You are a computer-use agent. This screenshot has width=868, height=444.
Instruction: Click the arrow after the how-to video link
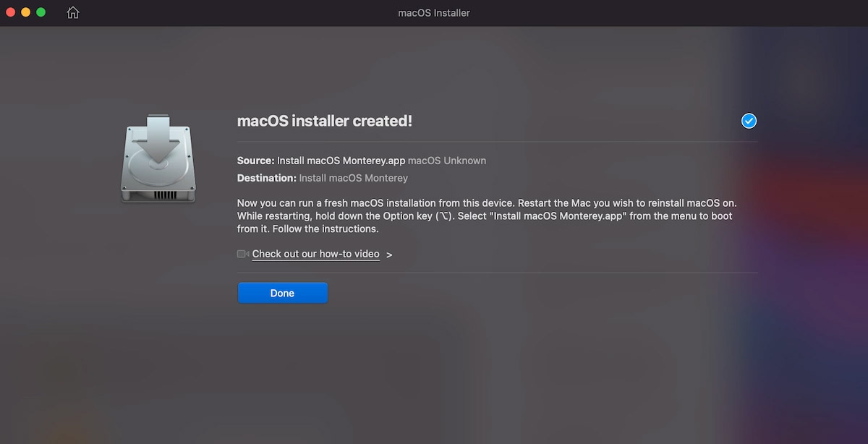point(389,255)
